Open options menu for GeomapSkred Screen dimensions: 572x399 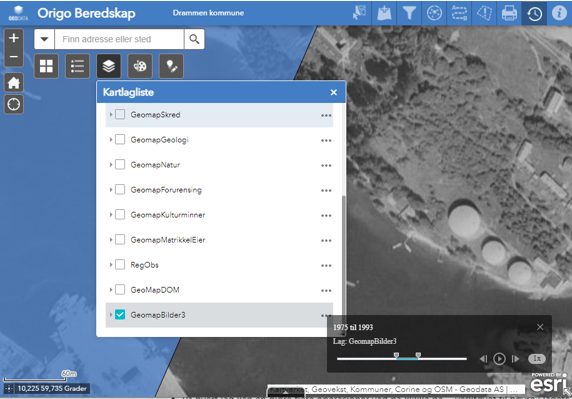[x=326, y=115]
